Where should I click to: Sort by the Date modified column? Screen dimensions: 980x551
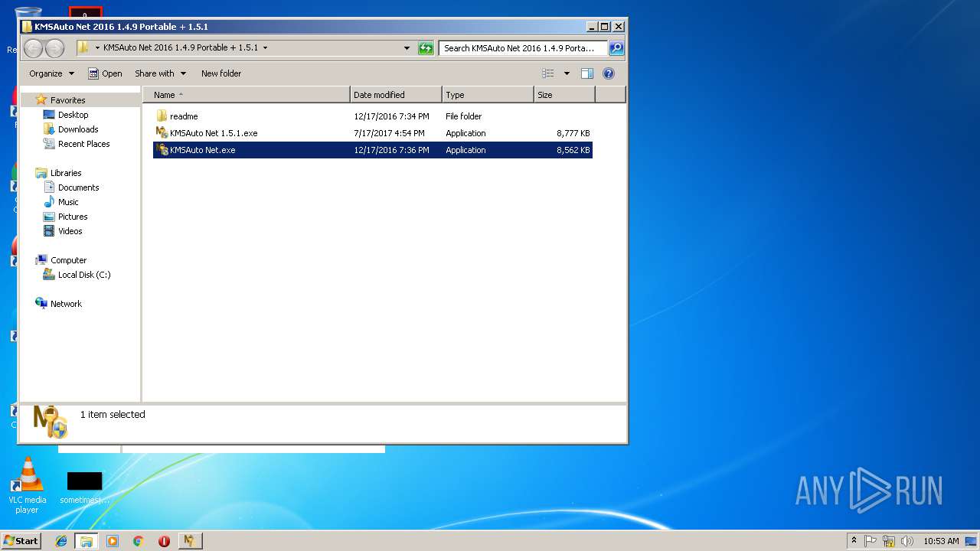coord(396,95)
